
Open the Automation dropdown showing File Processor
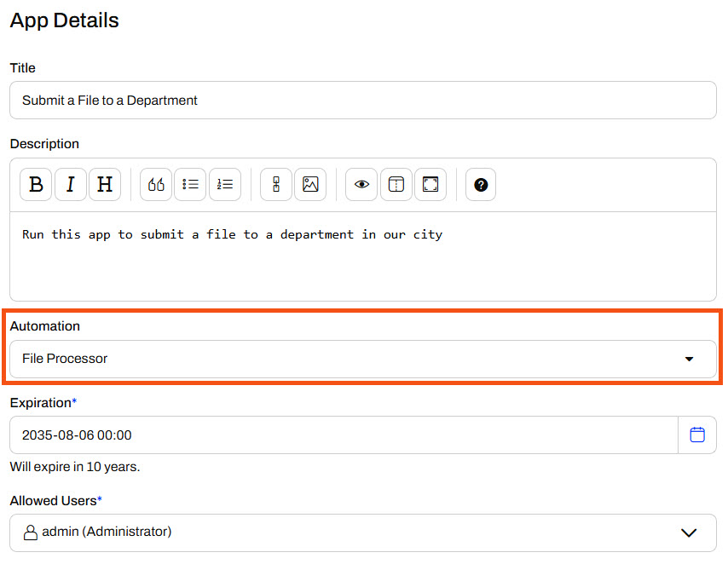(x=341, y=359)
